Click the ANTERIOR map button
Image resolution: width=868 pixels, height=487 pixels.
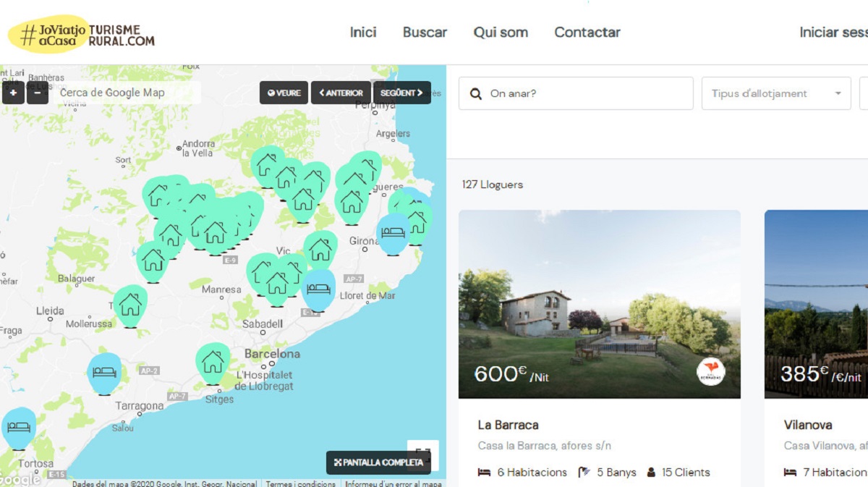tap(341, 93)
